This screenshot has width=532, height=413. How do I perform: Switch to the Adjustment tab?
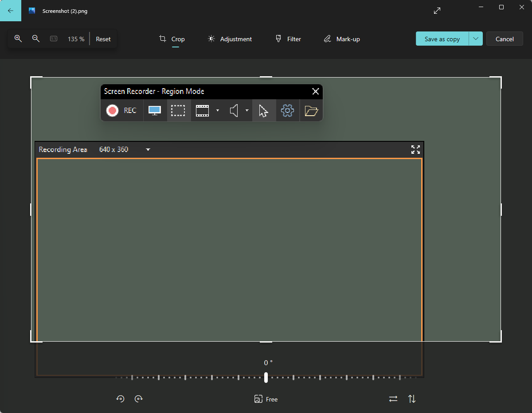pyautogui.click(x=230, y=39)
